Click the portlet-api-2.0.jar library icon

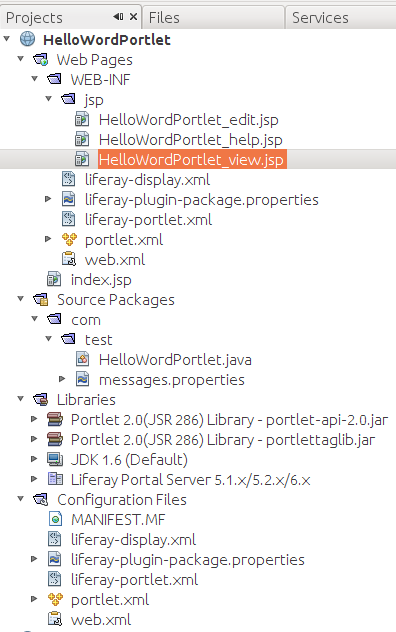(x=55, y=419)
